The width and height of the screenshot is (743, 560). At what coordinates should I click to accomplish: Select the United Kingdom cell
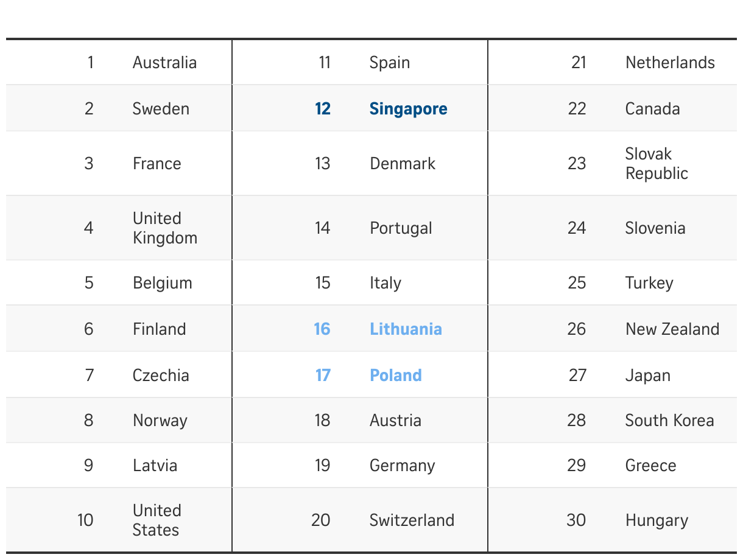164,228
